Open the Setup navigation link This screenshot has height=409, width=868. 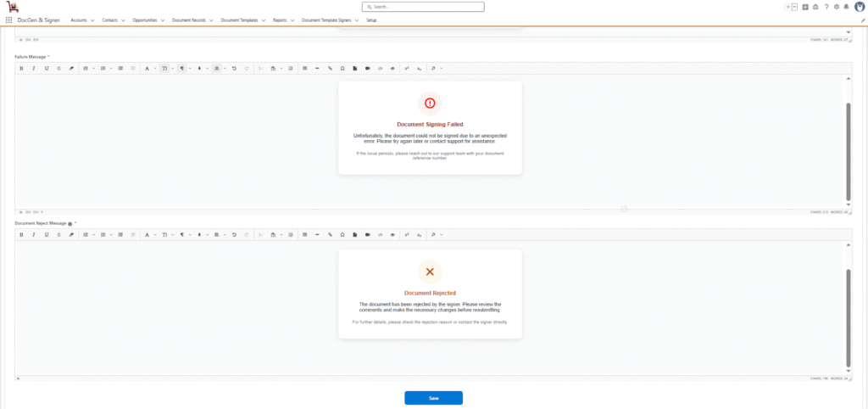(371, 20)
